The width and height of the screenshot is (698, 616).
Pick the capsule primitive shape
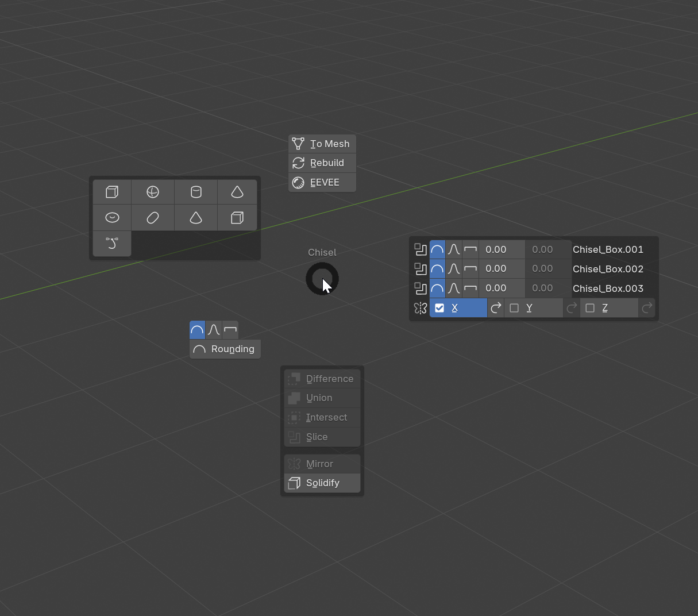click(153, 218)
